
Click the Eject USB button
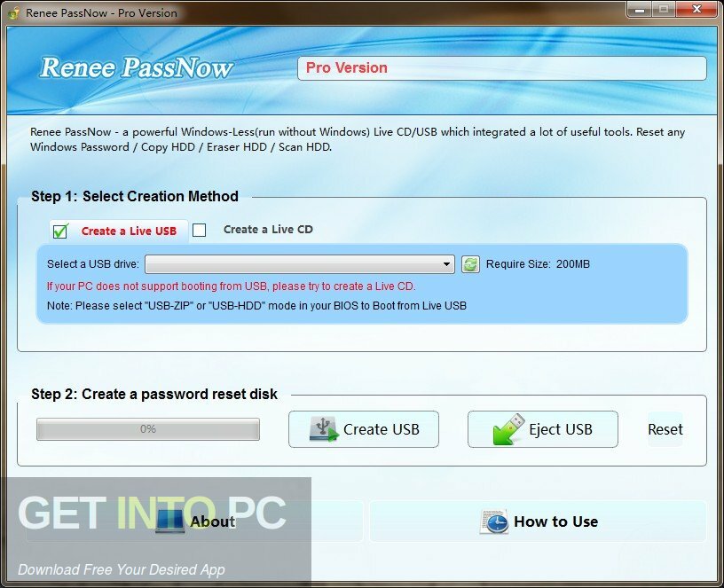click(542, 429)
